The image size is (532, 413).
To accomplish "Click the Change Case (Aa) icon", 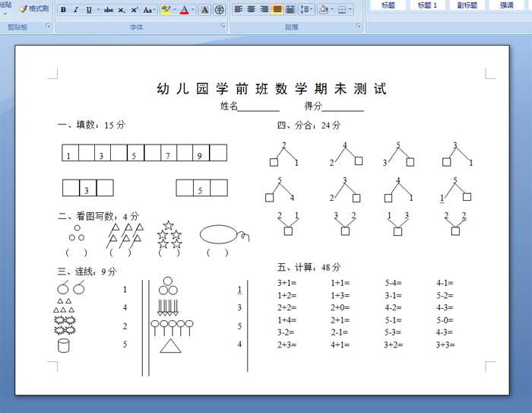I will pos(147,10).
